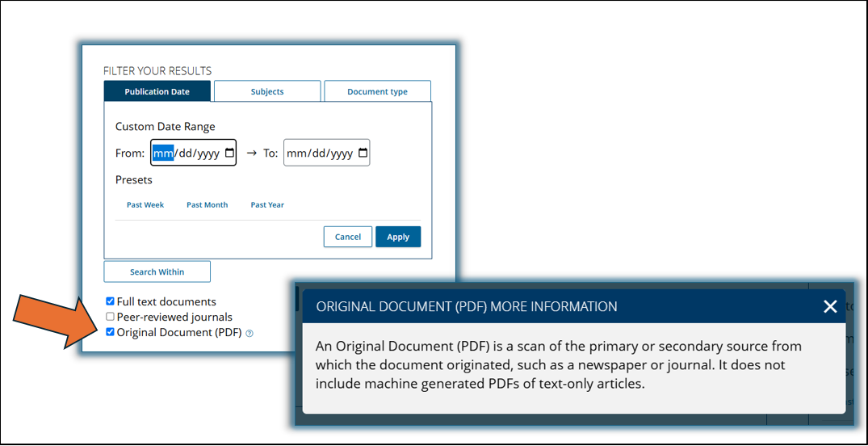Image resolution: width=868 pixels, height=446 pixels.
Task: Open the From date calendar picker icon
Action: 229,153
